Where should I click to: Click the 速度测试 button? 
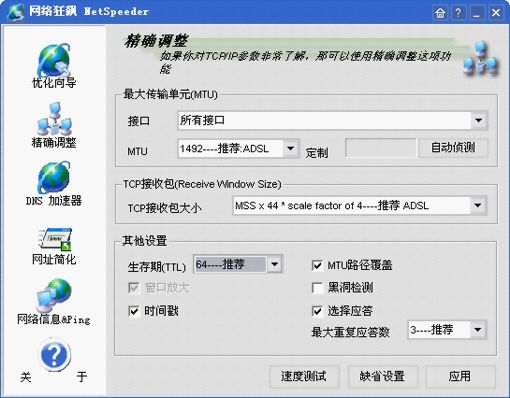point(304,376)
